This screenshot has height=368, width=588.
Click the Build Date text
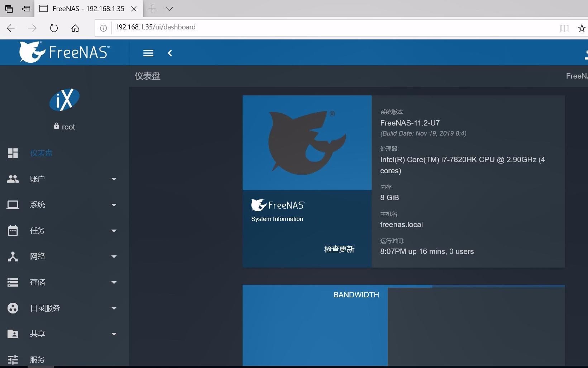pos(423,133)
